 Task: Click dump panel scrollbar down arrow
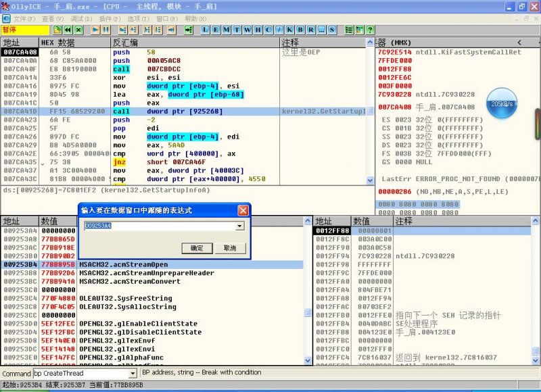pos(308,360)
